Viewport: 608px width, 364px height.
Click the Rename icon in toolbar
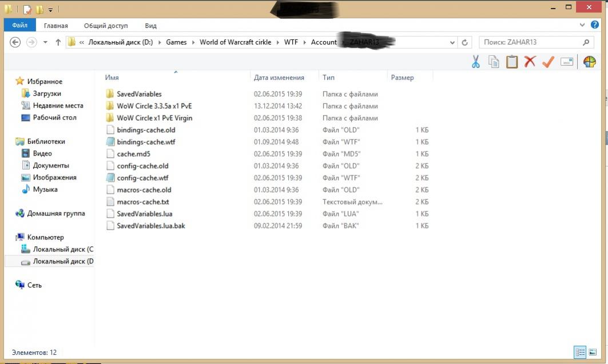click(x=567, y=62)
